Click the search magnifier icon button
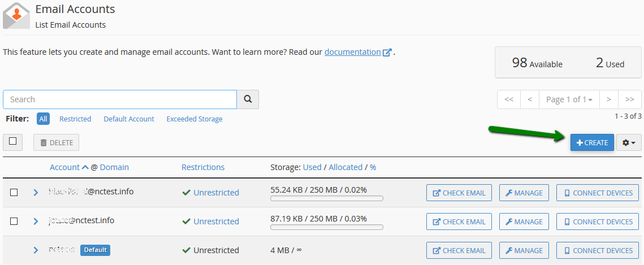644x265 pixels. [248, 99]
